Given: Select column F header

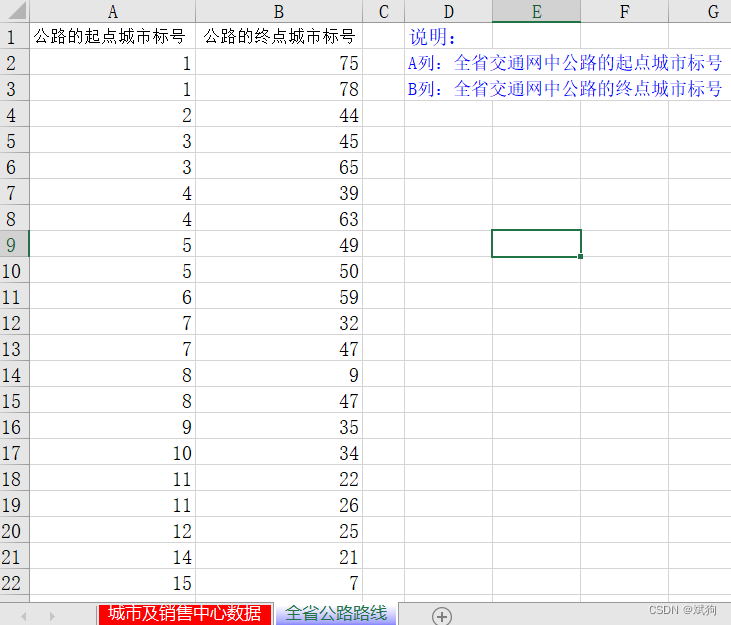Looking at the screenshot, I should 624,11.
